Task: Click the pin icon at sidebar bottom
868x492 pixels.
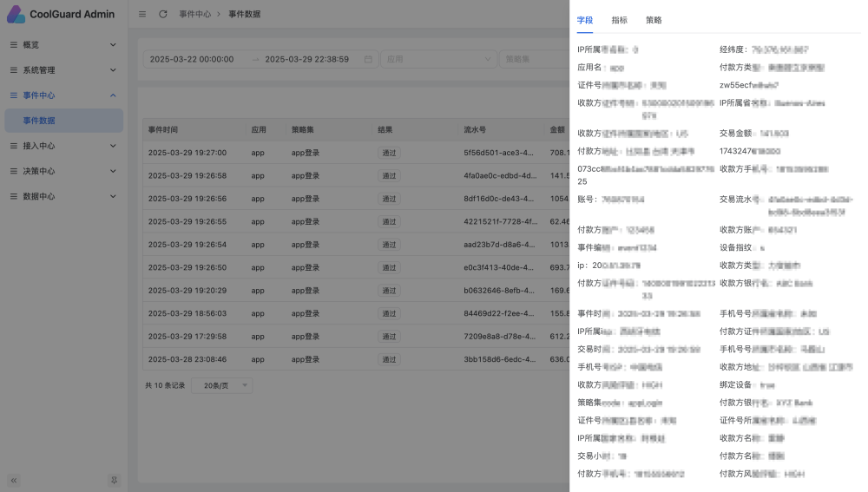Action: pyautogui.click(x=114, y=480)
